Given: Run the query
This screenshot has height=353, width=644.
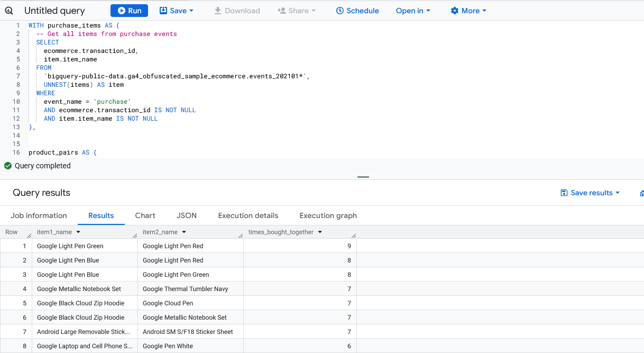Looking at the screenshot, I should 129,11.
